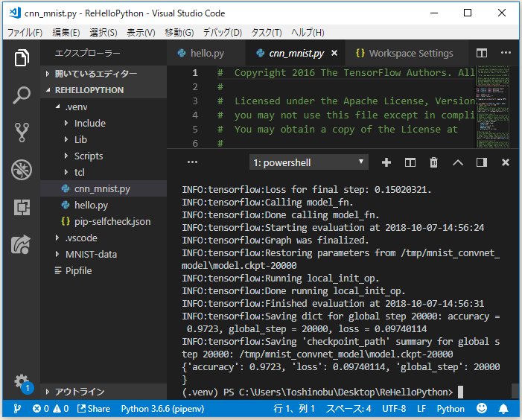Switch to hello.py tab
522x420 pixels.
click(x=206, y=53)
